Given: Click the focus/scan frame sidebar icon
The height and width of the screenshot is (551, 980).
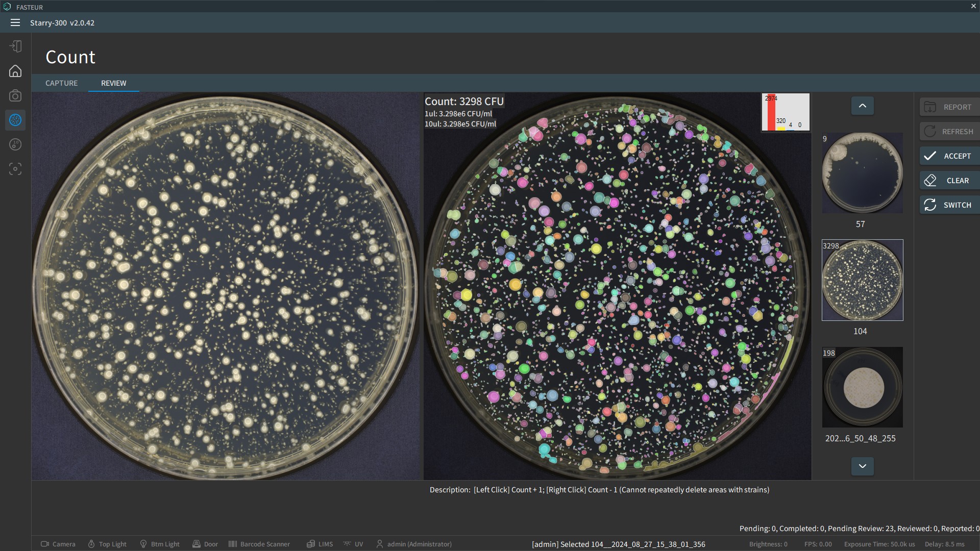Looking at the screenshot, I should 15,169.
